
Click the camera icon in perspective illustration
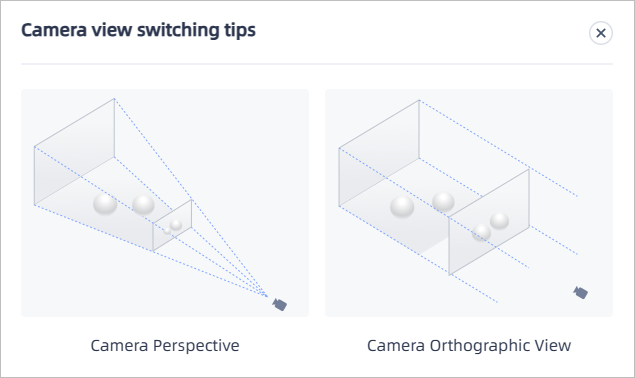(x=279, y=304)
